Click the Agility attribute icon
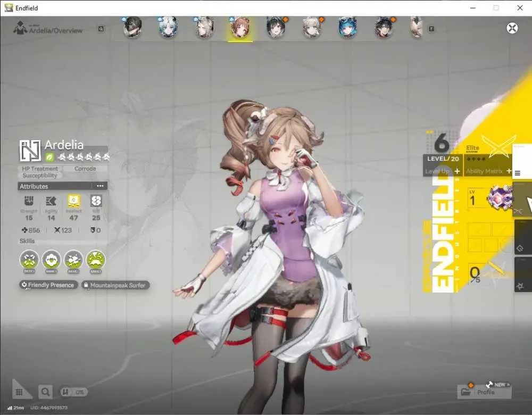The image size is (532, 415). (x=51, y=201)
